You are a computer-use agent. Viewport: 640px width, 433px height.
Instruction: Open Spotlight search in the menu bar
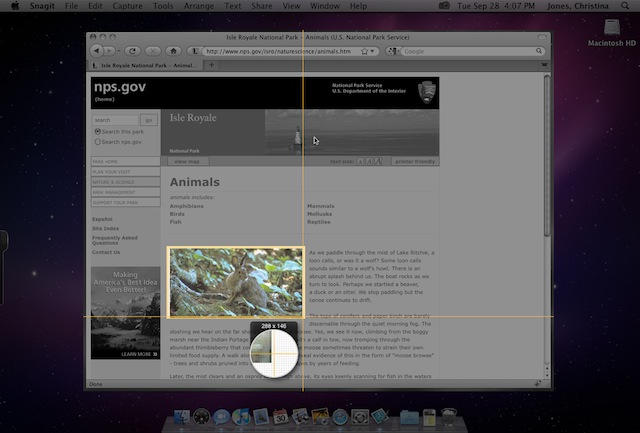click(625, 6)
